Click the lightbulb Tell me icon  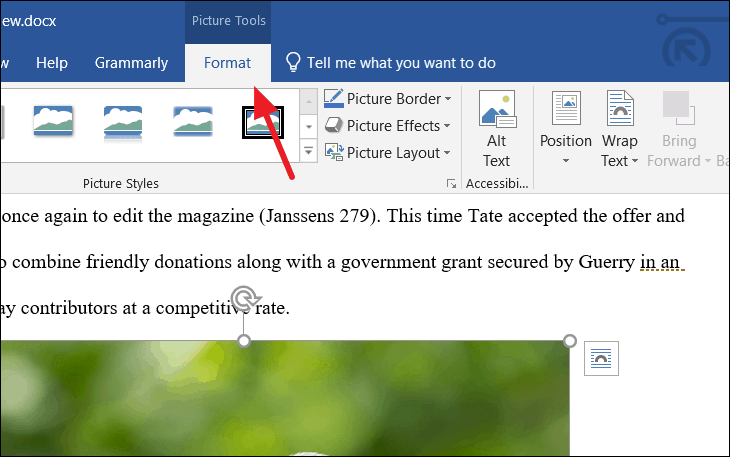tap(293, 62)
